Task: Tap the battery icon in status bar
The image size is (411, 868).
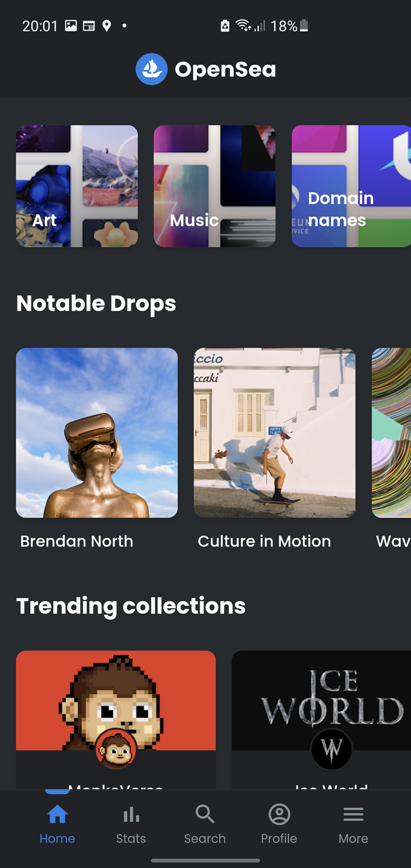Action: tap(304, 25)
